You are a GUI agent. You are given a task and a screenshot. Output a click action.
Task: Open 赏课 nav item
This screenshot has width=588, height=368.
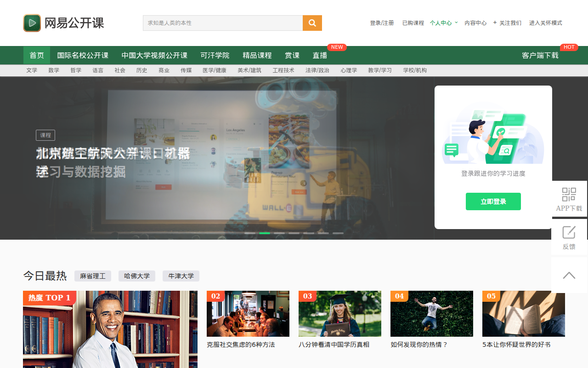pyautogui.click(x=292, y=55)
